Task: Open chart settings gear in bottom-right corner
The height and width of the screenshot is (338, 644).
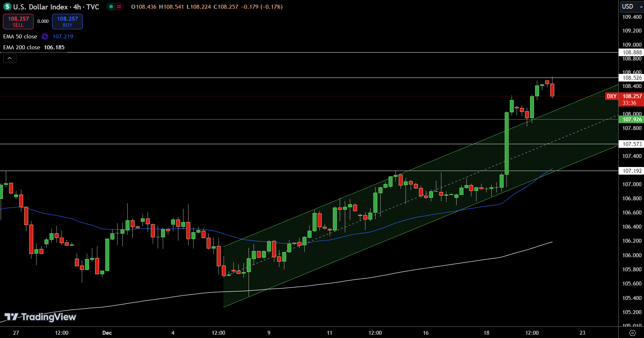Action: [x=632, y=333]
